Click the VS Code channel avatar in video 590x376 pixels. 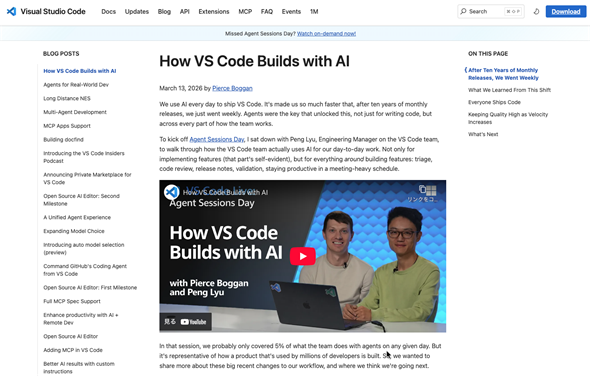[172, 192]
